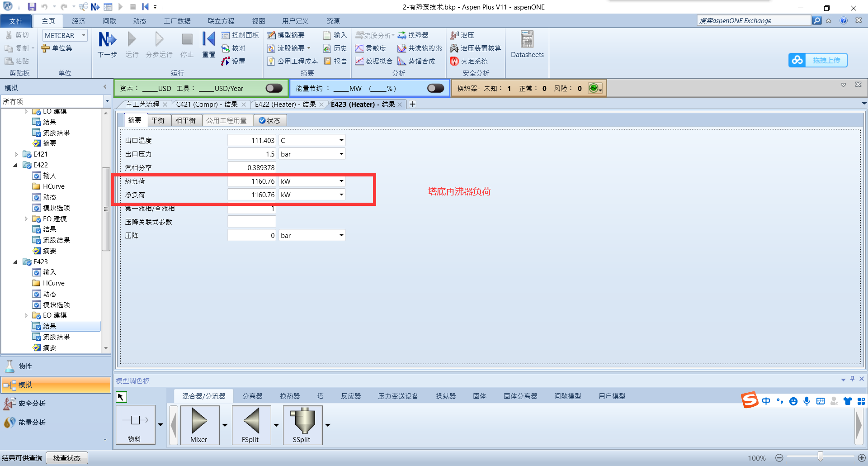The height and width of the screenshot is (466, 868).
Task: Switch to the 动态 (Dynamics) ribbon tab
Action: pyautogui.click(x=140, y=21)
